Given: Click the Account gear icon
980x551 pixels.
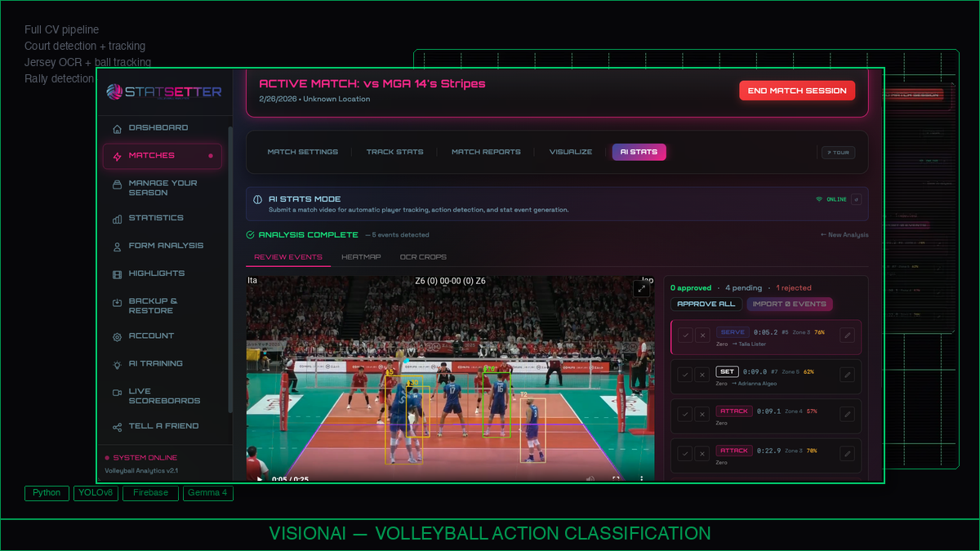Looking at the screenshot, I should (x=116, y=335).
